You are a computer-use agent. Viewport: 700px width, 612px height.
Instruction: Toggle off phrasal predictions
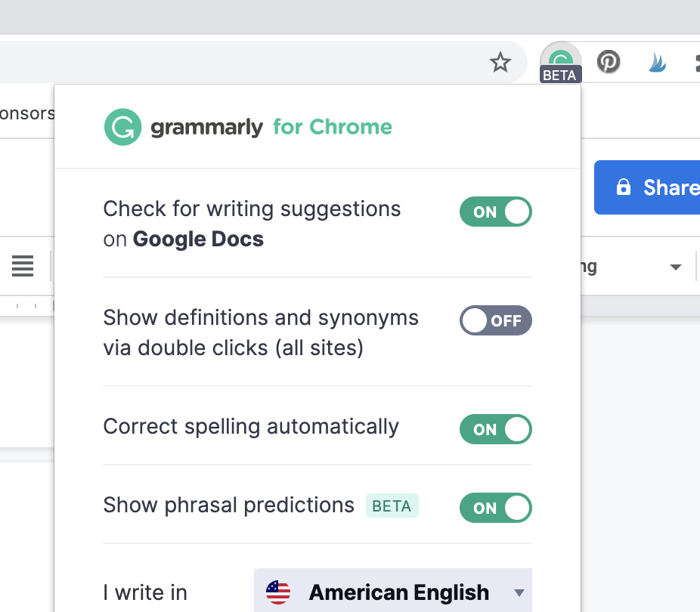click(495, 508)
